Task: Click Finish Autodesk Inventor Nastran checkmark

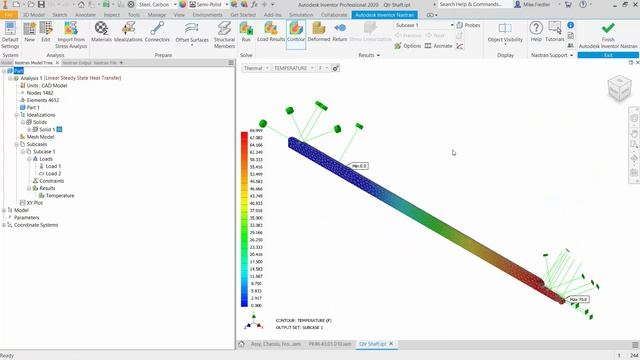Action: click(608, 28)
